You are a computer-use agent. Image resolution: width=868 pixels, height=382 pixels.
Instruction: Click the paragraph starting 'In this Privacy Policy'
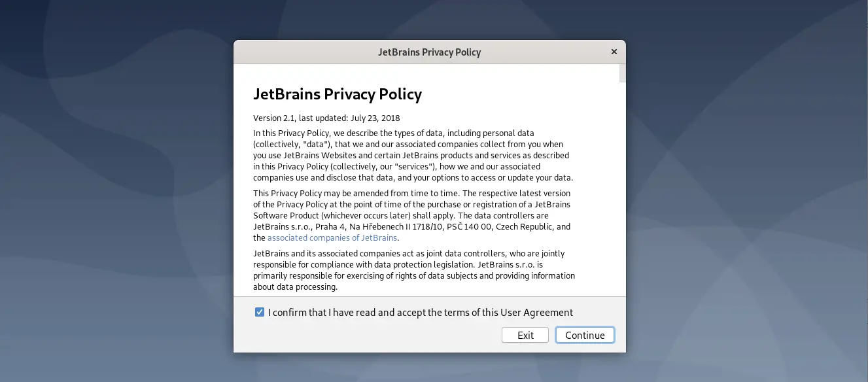point(413,156)
